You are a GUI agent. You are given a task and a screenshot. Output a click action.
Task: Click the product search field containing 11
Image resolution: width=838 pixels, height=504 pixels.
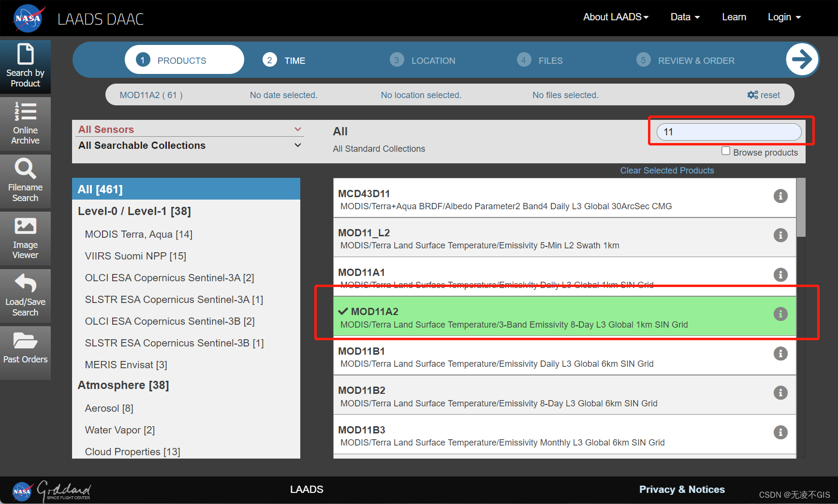pos(729,131)
